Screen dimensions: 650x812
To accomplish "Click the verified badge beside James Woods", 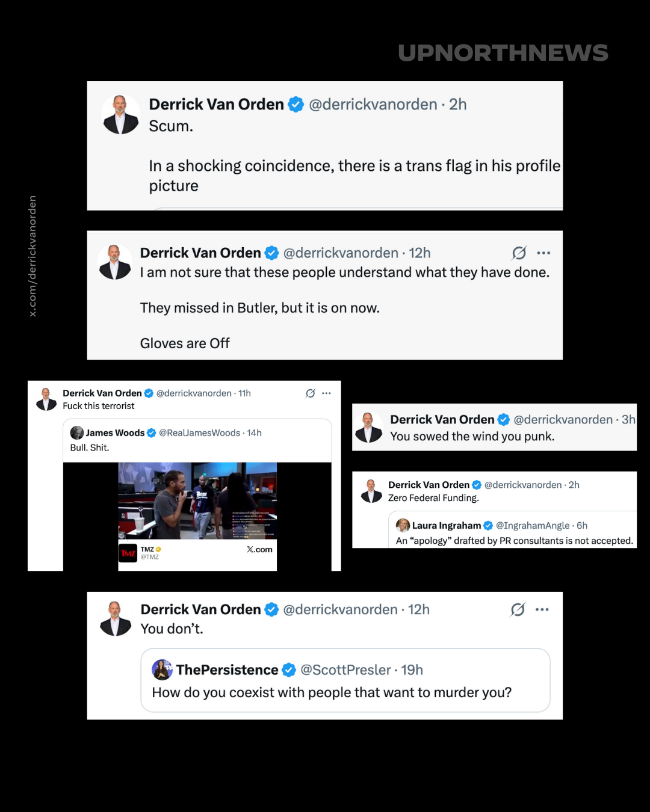I will pos(152,433).
